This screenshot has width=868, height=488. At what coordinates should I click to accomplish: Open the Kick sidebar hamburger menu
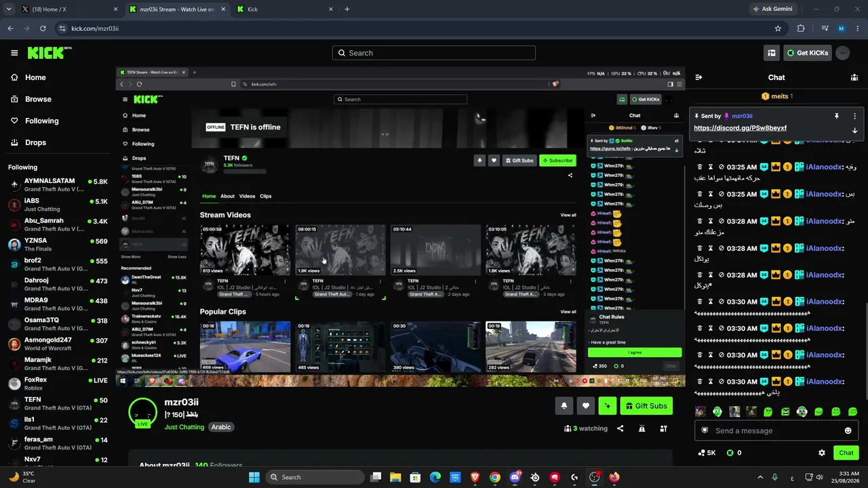click(x=14, y=53)
